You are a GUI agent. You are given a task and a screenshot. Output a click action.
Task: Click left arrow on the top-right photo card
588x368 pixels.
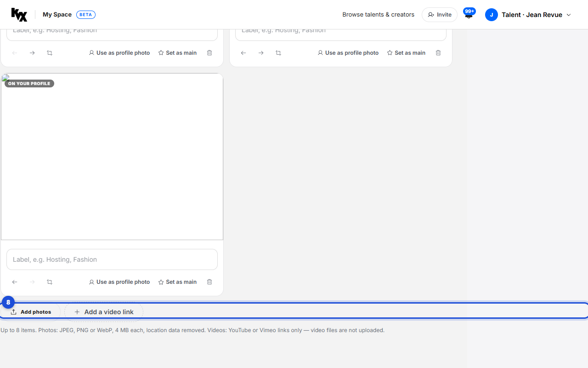243,53
